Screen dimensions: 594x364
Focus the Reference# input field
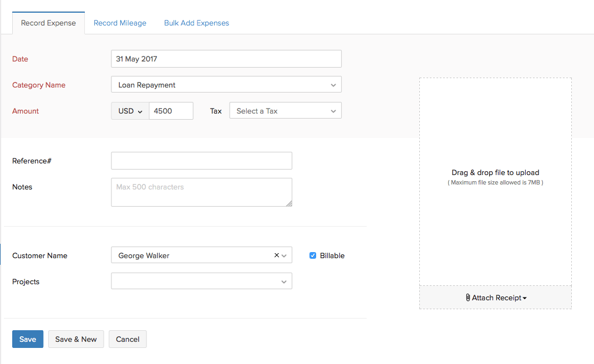click(201, 161)
